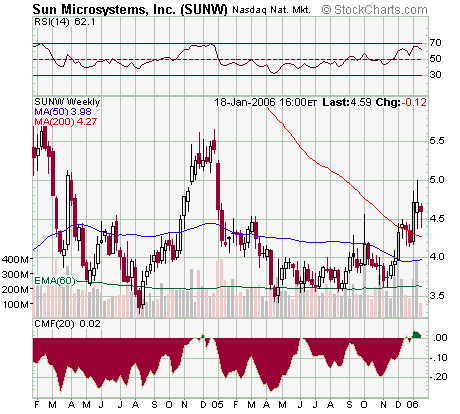The height and width of the screenshot is (414, 460).
Task: Click the CMF '-.10' axis label
Action: coord(438,358)
